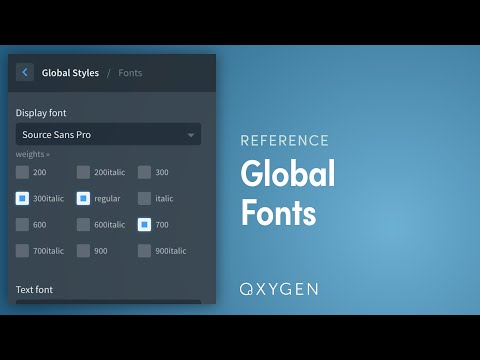
Task: Click the Global Fonts title text
Action: coord(288,193)
